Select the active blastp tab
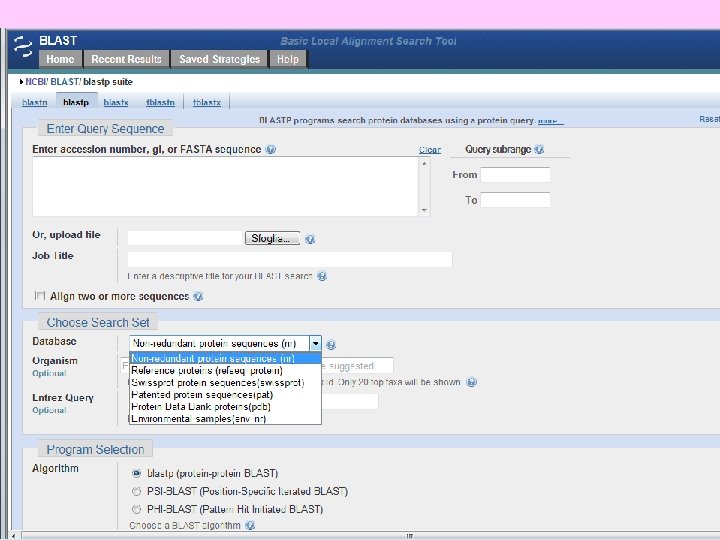The height and width of the screenshot is (540, 720). tap(76, 102)
